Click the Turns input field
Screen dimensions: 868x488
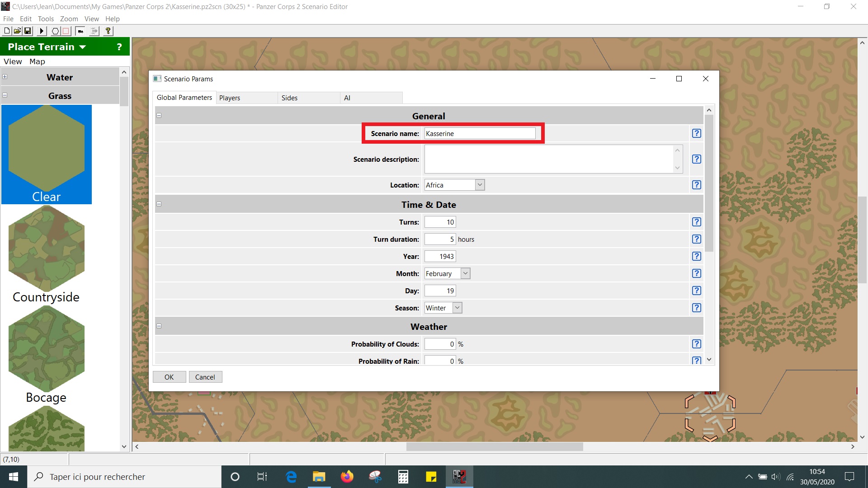pos(440,222)
